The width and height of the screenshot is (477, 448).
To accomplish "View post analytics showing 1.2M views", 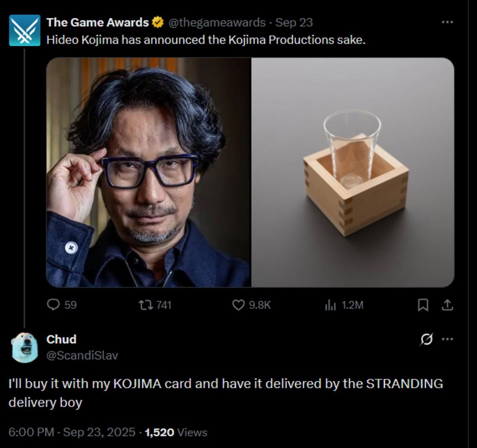I will (x=330, y=305).
